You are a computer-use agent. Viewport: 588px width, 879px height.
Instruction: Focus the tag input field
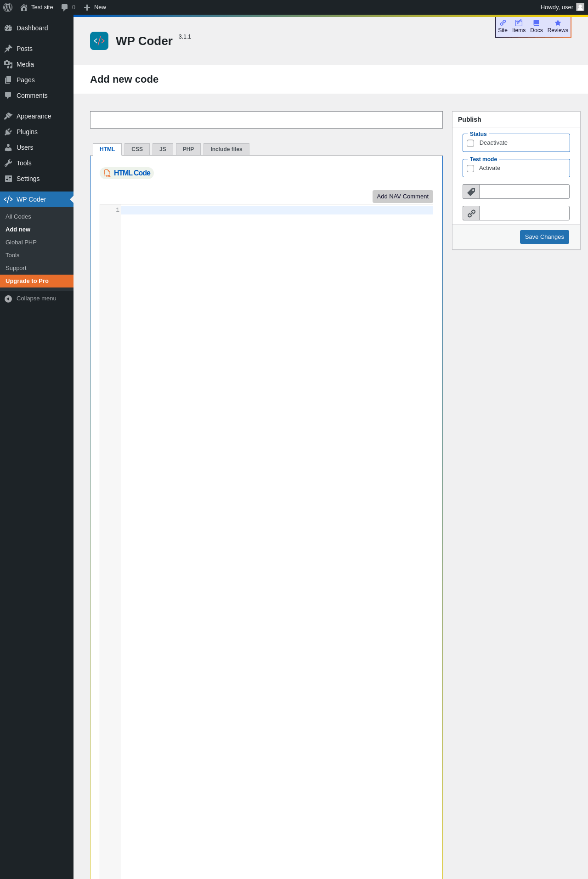[524, 192]
